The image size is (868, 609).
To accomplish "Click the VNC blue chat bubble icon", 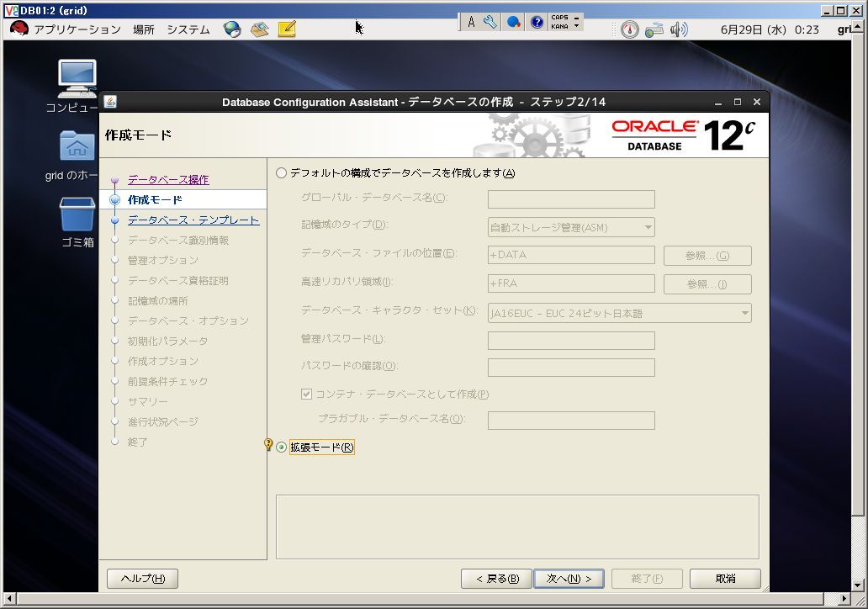I will click(x=513, y=22).
